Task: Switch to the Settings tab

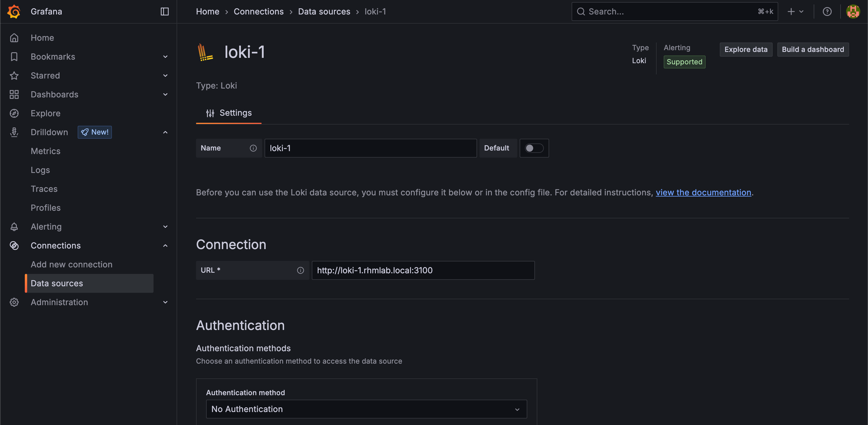Action: click(x=229, y=113)
